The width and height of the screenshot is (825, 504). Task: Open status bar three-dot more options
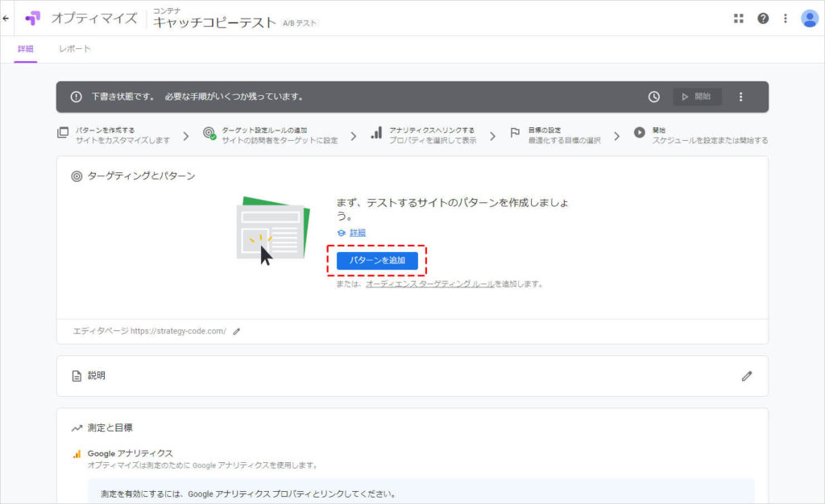click(x=741, y=97)
